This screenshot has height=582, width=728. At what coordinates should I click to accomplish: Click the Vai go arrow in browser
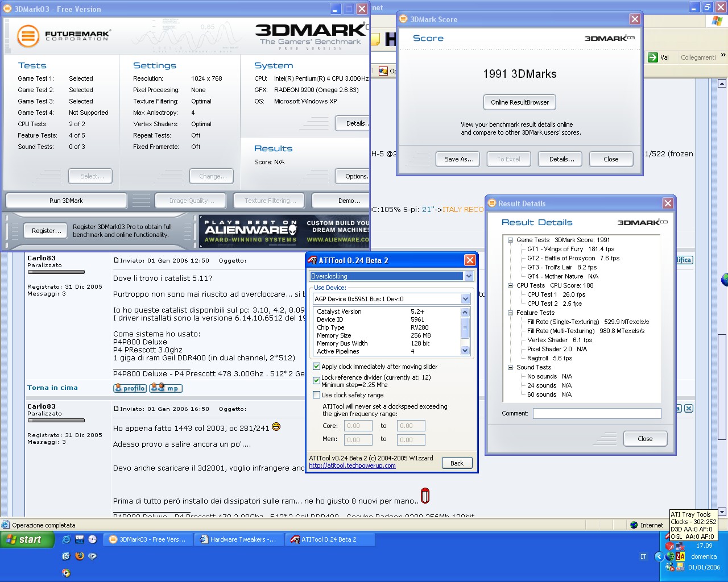click(652, 57)
